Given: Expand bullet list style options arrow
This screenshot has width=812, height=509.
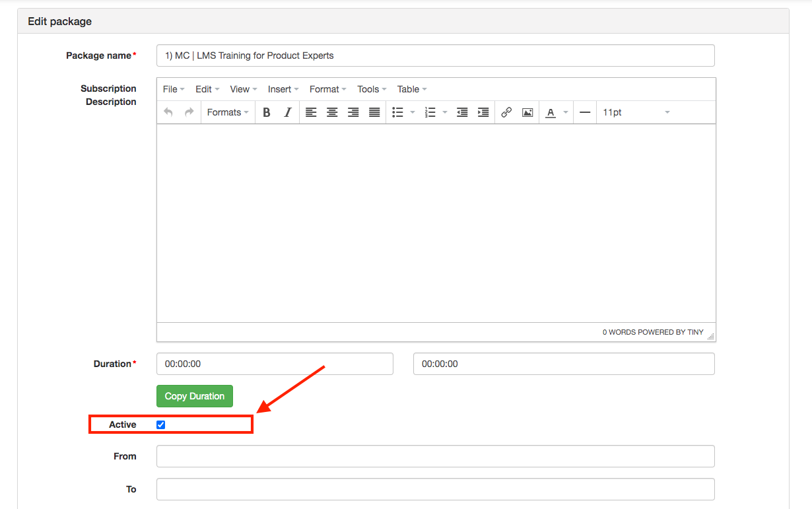Looking at the screenshot, I should tap(413, 112).
